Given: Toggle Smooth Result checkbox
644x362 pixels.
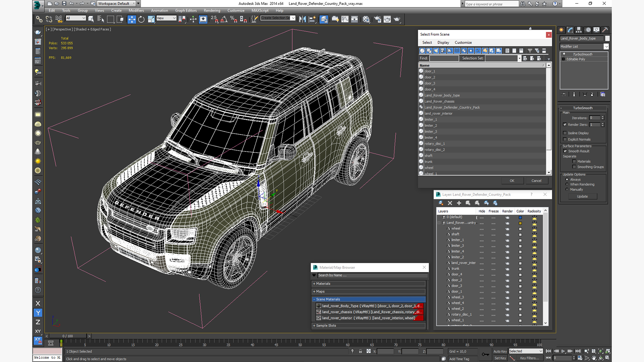Looking at the screenshot, I should pos(565,151).
